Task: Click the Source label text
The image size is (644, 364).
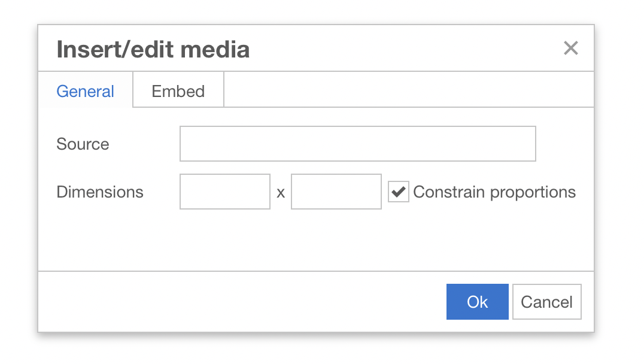Action: tap(82, 144)
